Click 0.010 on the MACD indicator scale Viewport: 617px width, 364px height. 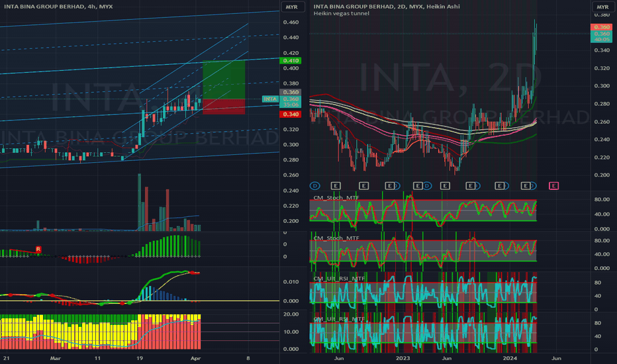291,282
